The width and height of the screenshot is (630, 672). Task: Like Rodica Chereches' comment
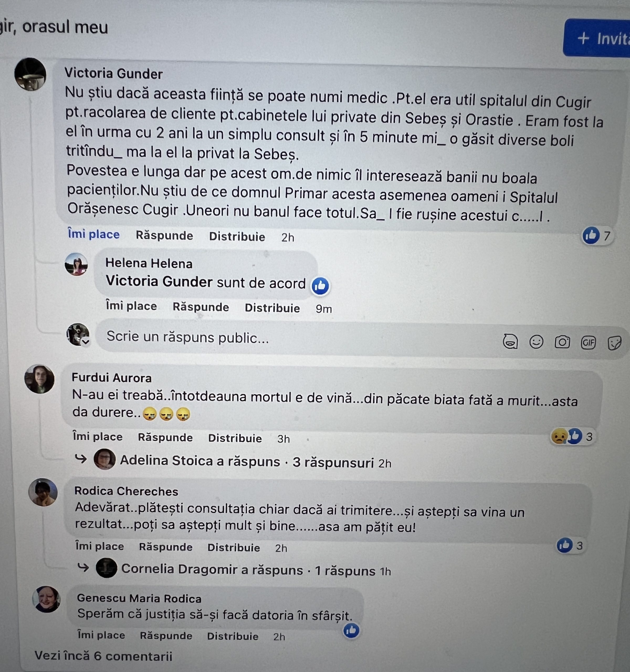[99, 546]
